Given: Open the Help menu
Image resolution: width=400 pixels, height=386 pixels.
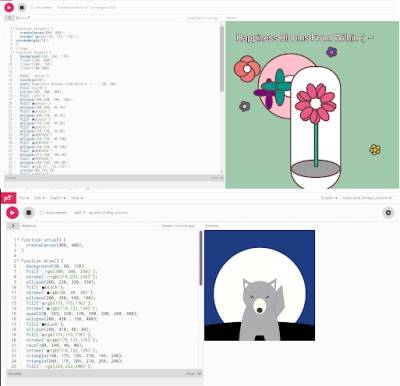Looking at the screenshot, I should click(x=76, y=198).
